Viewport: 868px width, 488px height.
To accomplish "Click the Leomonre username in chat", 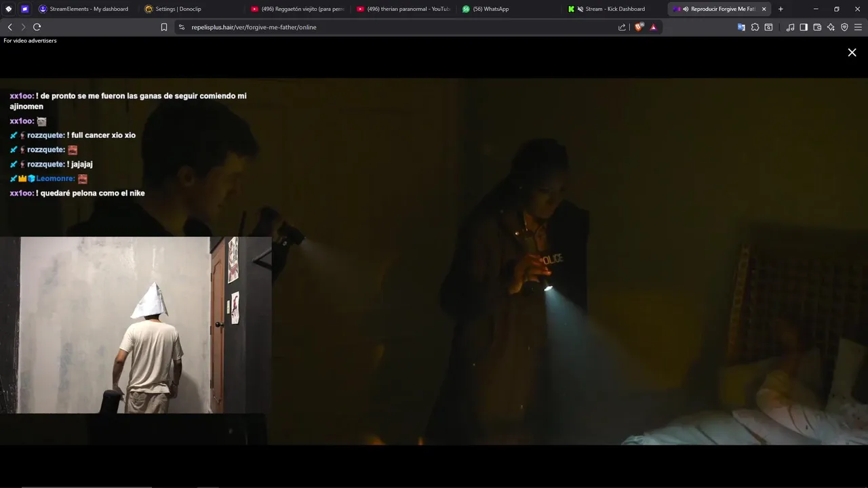I will click(56, 178).
